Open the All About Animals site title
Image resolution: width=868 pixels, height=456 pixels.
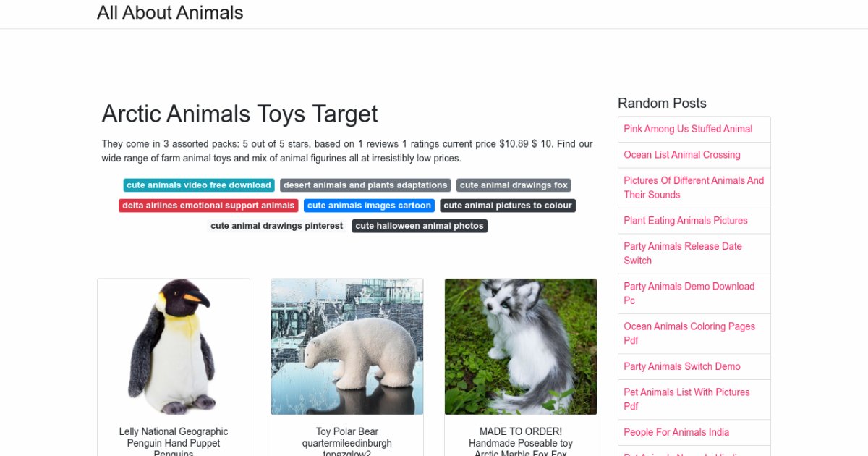pyautogui.click(x=170, y=13)
